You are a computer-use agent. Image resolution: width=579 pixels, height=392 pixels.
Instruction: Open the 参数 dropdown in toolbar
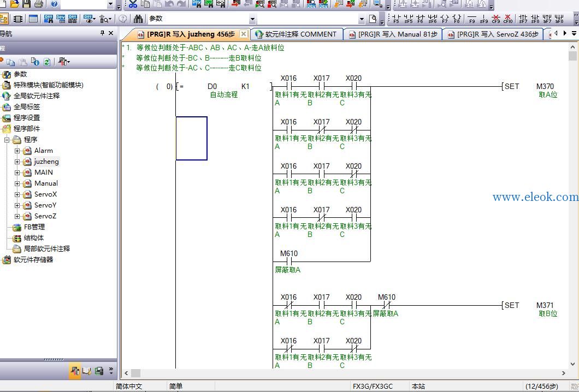click(x=252, y=19)
